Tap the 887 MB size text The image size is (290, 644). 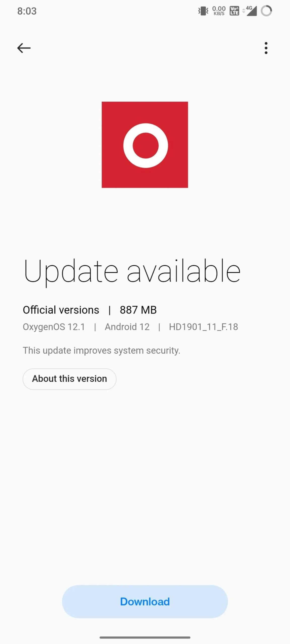point(138,310)
